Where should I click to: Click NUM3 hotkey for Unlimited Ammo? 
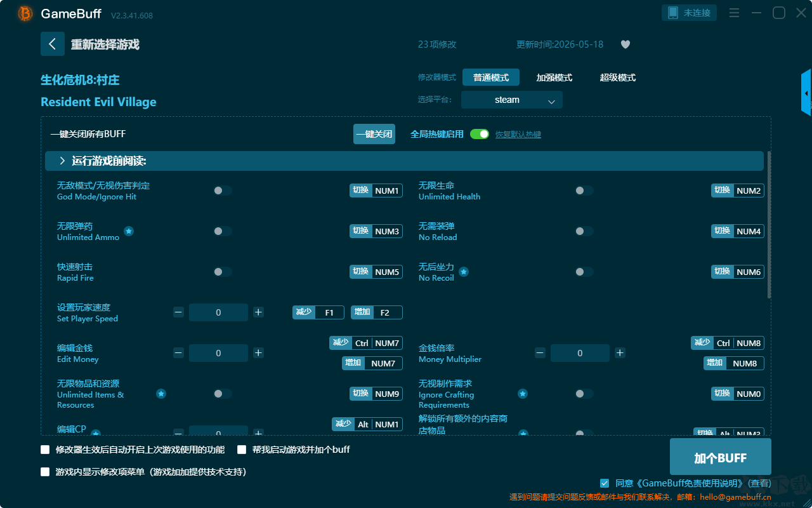coord(376,231)
